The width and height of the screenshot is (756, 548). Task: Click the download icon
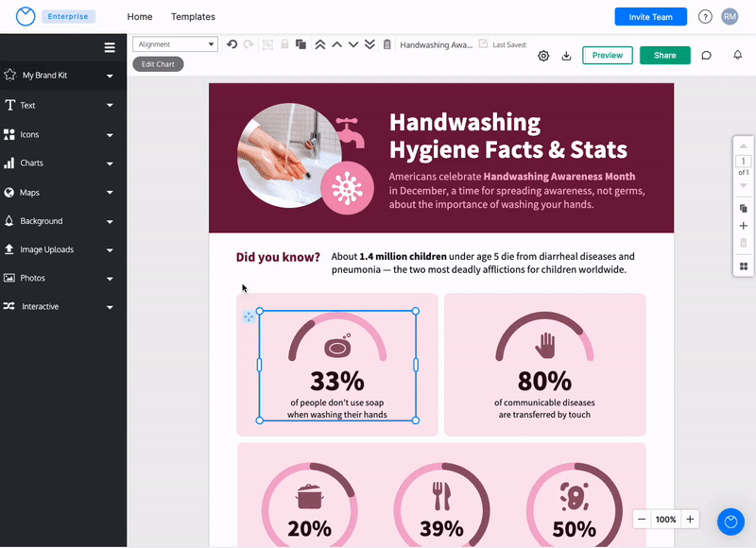point(566,56)
